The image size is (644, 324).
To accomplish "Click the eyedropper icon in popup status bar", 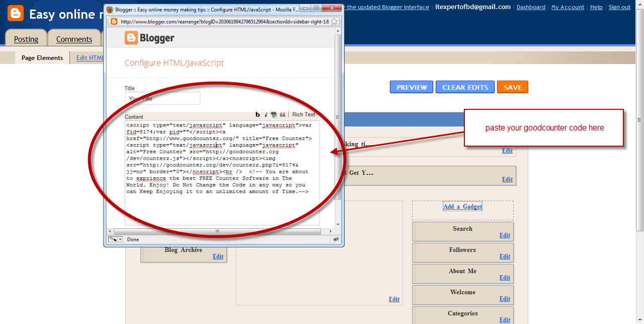I will tap(113, 239).
